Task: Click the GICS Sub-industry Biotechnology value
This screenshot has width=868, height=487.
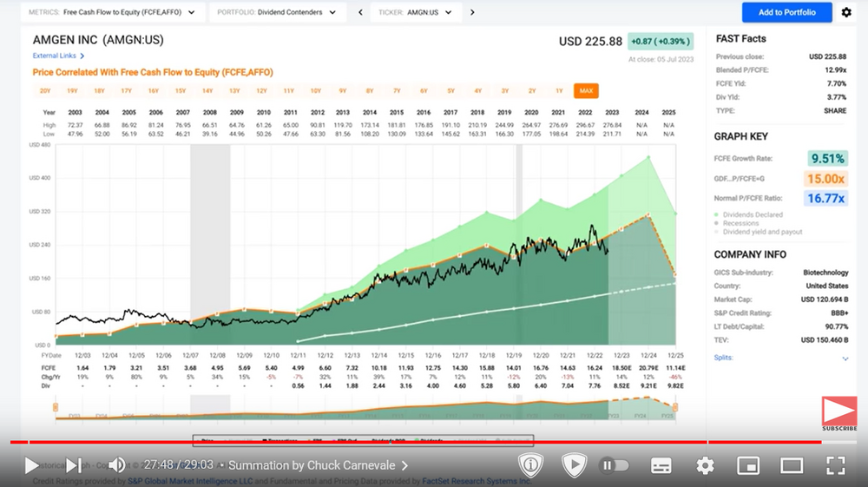Action: click(825, 273)
